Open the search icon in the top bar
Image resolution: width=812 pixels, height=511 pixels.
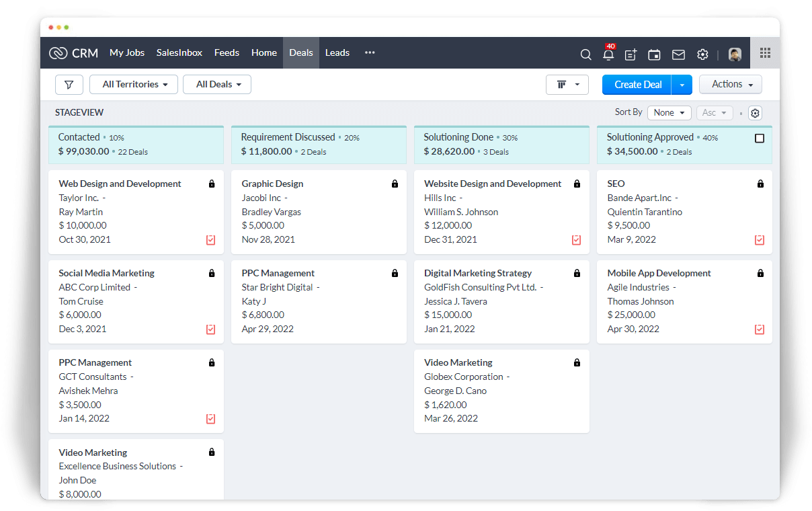[x=585, y=54]
